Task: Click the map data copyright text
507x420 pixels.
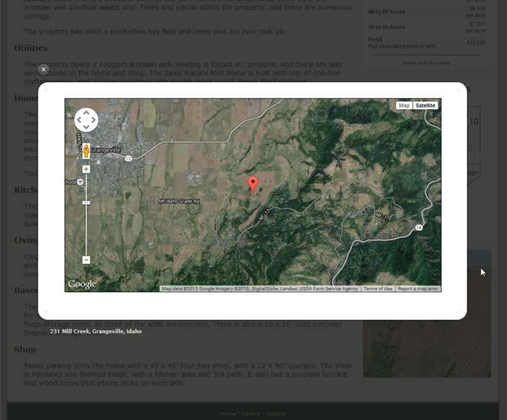Action: click(x=260, y=289)
